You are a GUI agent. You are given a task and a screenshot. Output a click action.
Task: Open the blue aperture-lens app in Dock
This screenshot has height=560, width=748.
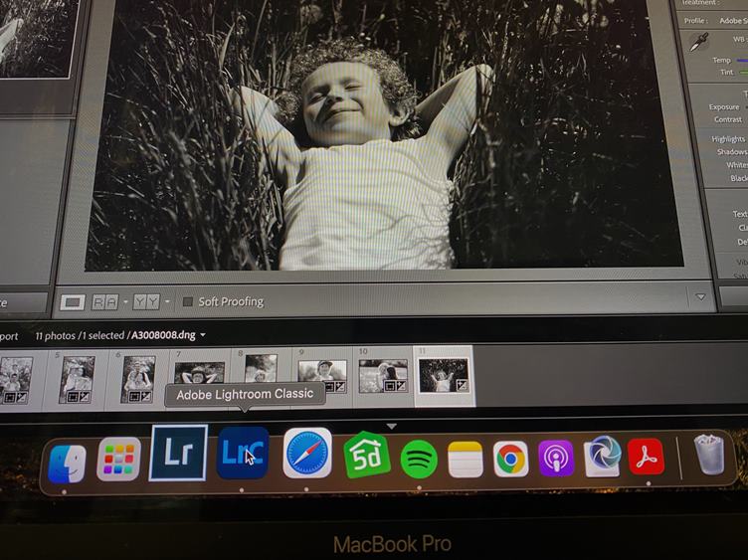click(603, 456)
